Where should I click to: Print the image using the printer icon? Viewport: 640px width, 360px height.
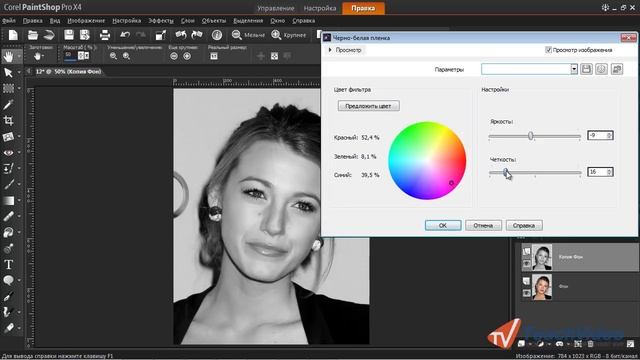(x=105, y=35)
